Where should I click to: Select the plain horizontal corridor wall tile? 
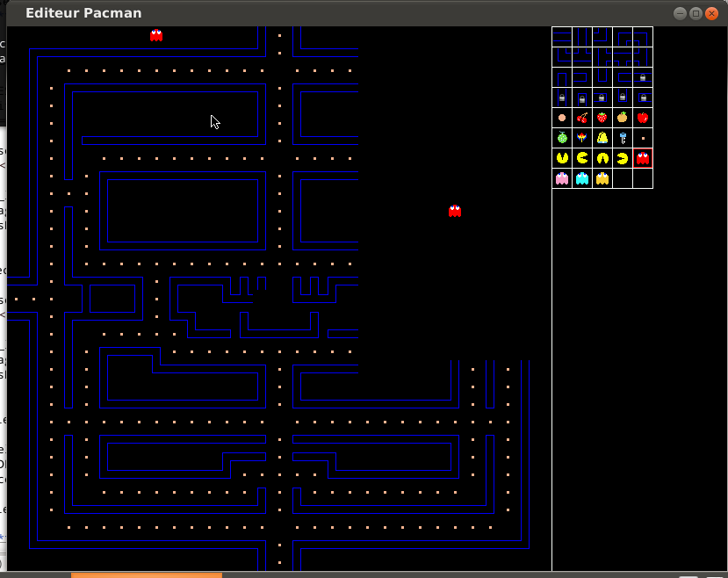tap(562, 37)
